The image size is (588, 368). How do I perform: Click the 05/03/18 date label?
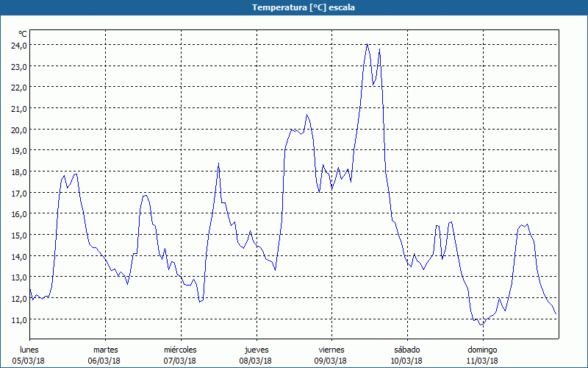[29, 361]
